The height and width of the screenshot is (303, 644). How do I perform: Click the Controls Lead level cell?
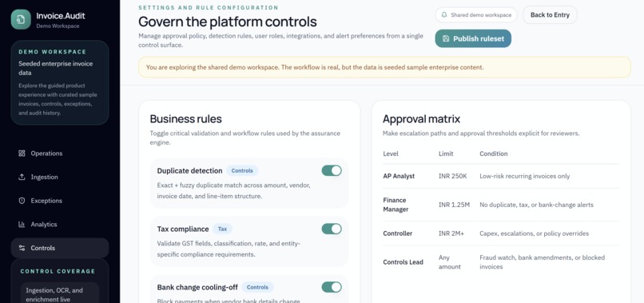coord(403,262)
